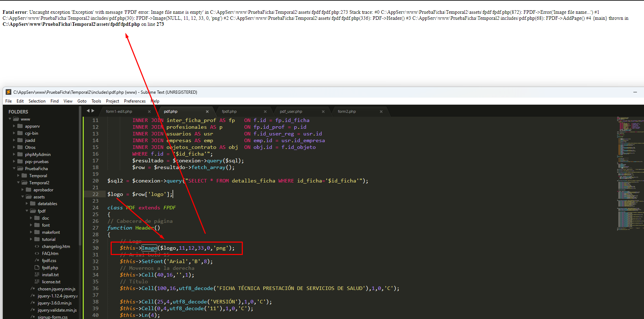This screenshot has height=319, width=644.
Task: Switch to the form2.php tab
Action: click(x=347, y=111)
